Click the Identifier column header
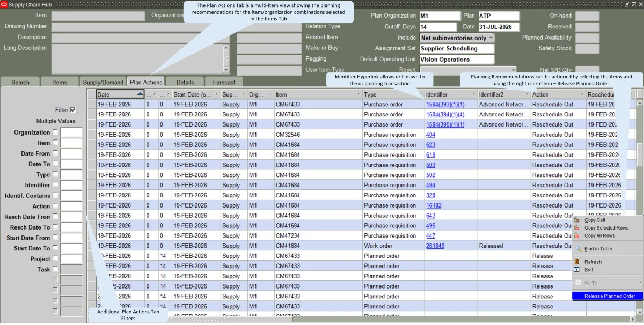This screenshot has height=325, width=644. point(451,94)
